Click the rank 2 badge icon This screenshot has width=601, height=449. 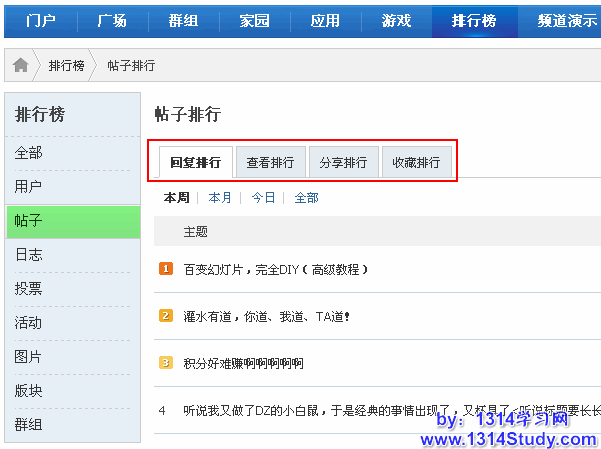pos(166,315)
